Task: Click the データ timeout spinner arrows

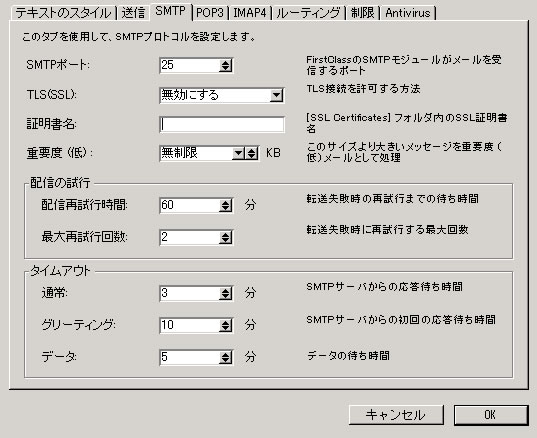Action: 225,358
